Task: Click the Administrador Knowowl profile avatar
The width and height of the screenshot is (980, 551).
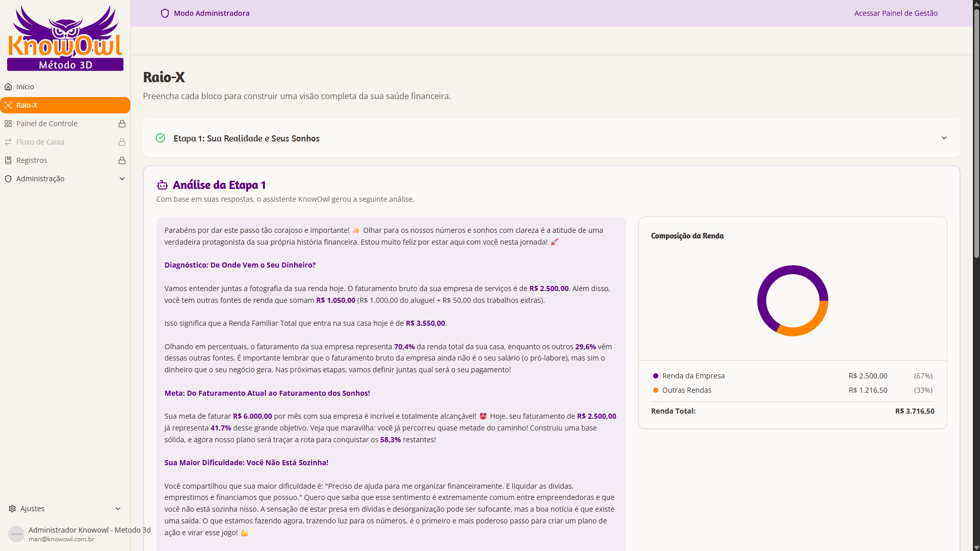Action: coord(16,533)
